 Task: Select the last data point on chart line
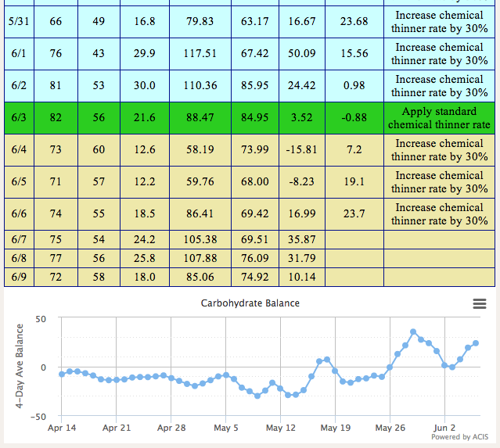click(476, 343)
